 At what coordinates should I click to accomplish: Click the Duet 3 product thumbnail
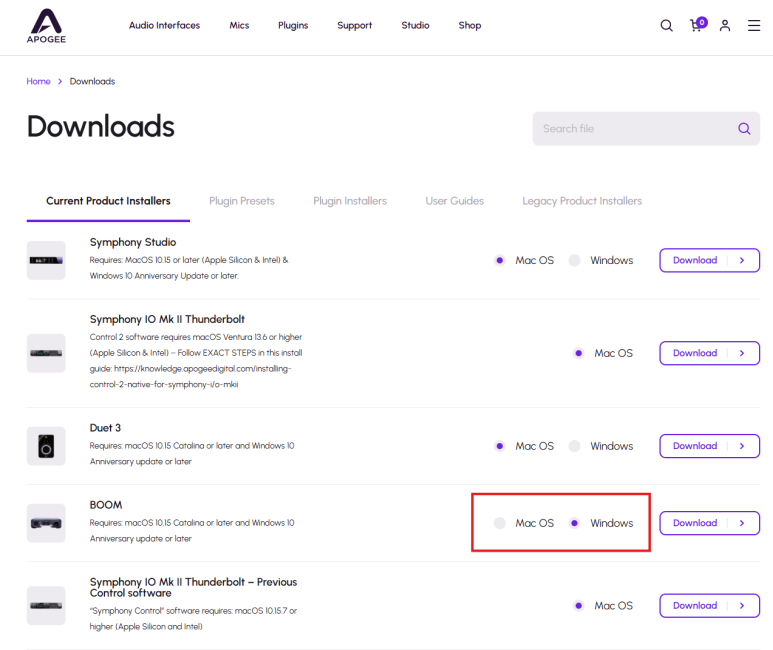46,446
